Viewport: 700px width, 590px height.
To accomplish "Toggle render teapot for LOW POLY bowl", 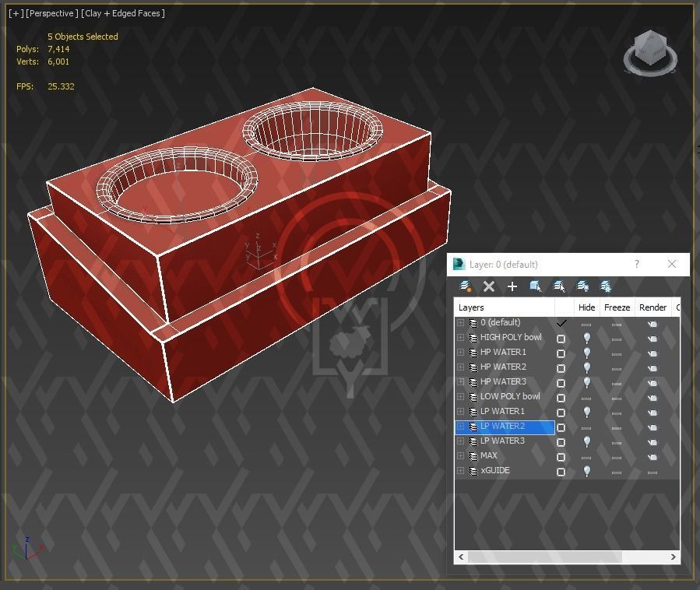I will (653, 398).
